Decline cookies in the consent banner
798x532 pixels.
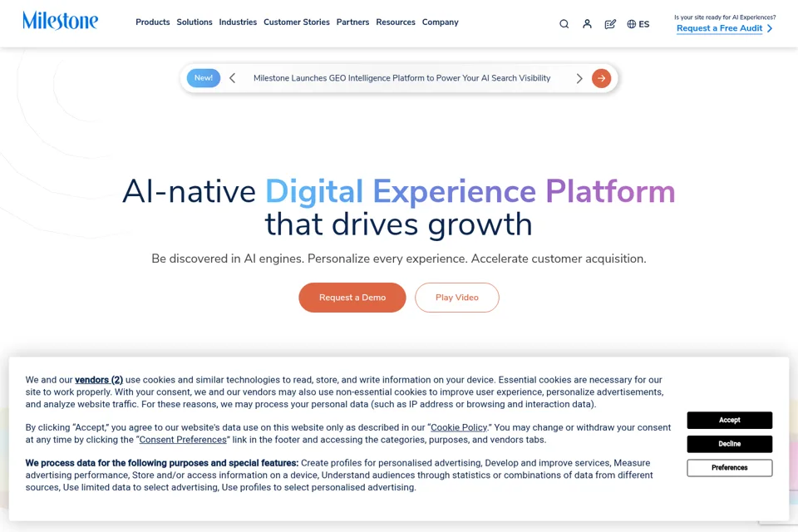click(729, 444)
